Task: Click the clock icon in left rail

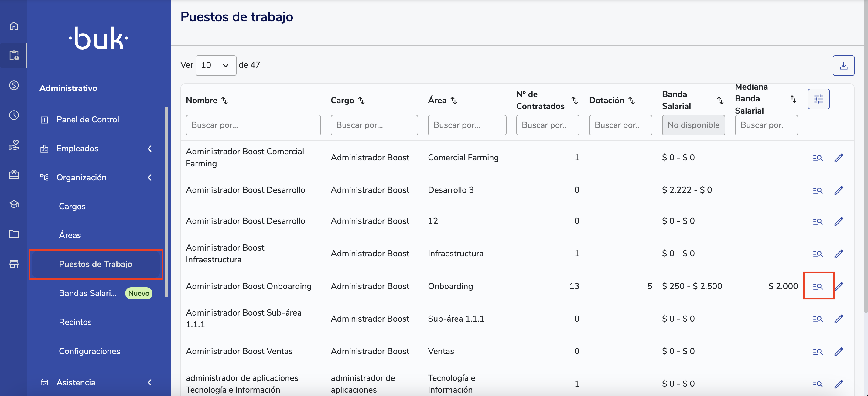Action: point(14,115)
